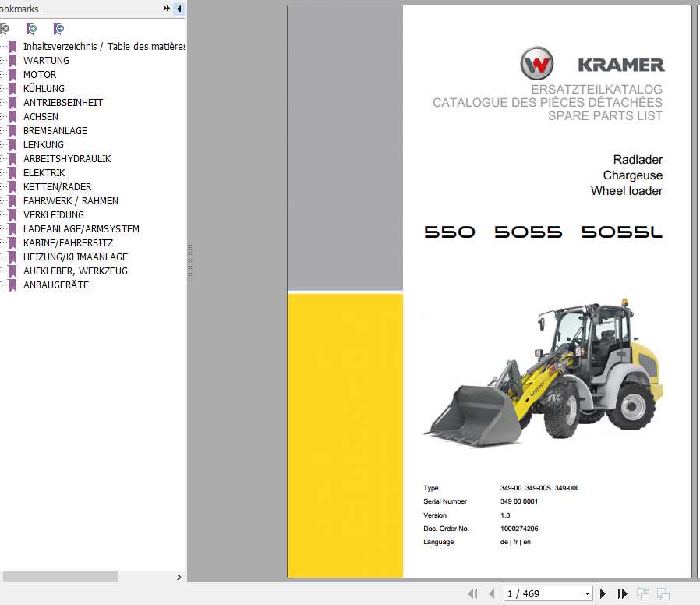Select the MOTOR bookmark
This screenshot has width=700, height=605.
click(x=40, y=75)
